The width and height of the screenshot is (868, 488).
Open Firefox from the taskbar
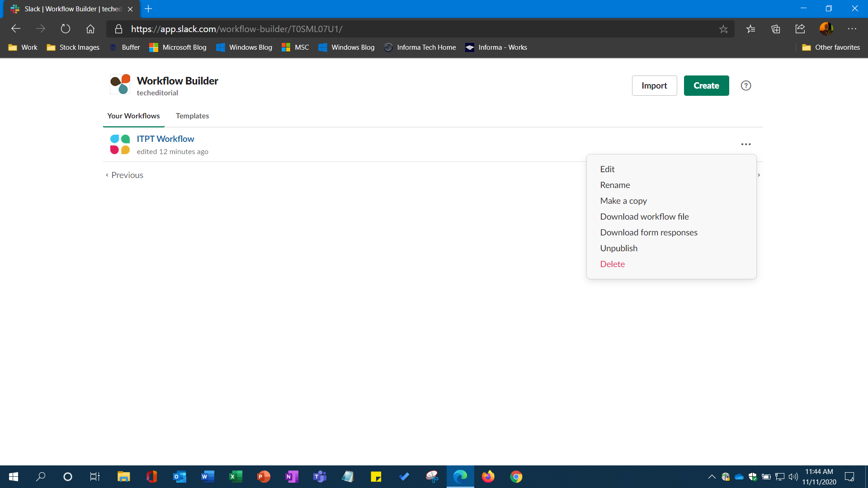(488, 477)
